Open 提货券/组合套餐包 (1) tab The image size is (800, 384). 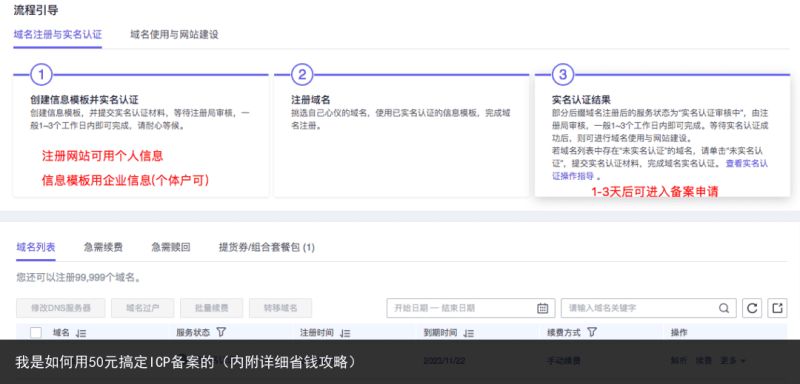click(267, 248)
